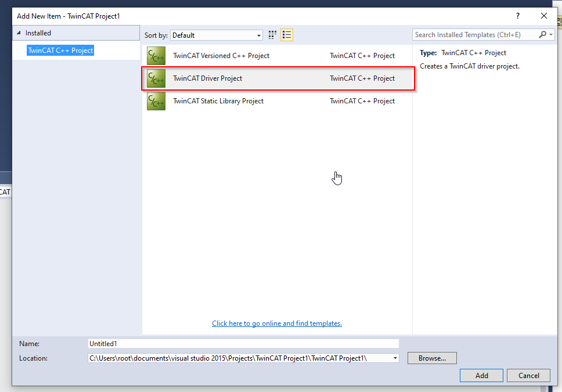The width and height of the screenshot is (562, 392).
Task: Expand the Location path dropdown arrow
Action: [x=395, y=358]
